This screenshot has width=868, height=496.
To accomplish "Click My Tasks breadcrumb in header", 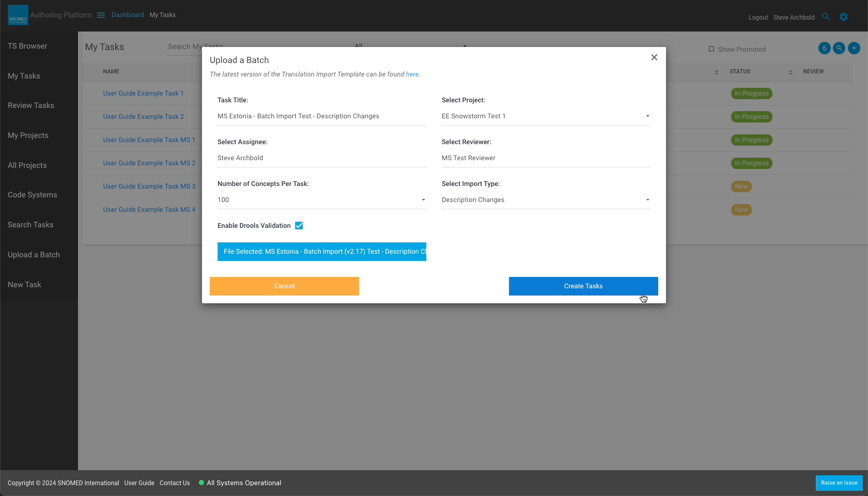I will 163,15.
